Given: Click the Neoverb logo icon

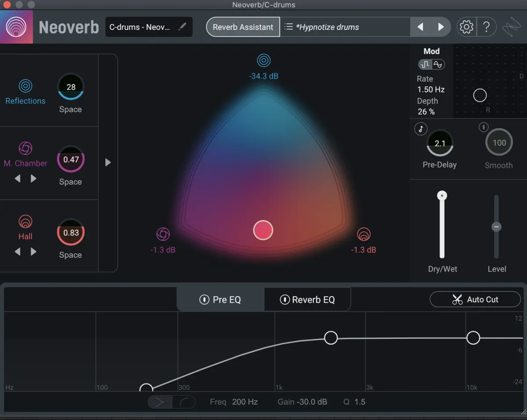Looking at the screenshot, I should coord(16,27).
